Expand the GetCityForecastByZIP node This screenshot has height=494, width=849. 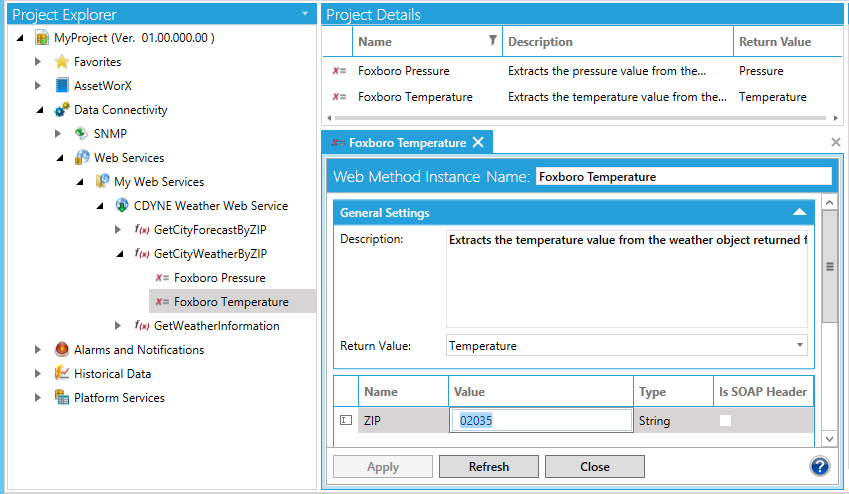point(119,230)
